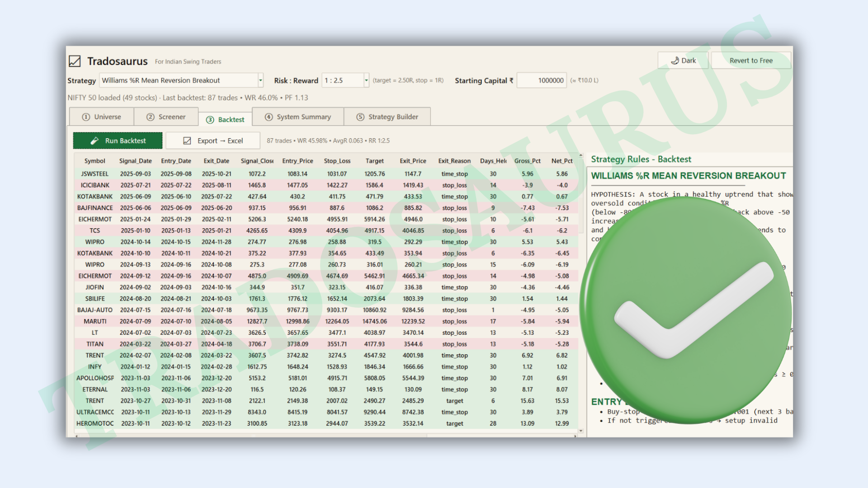Screen dimensions: 868x488
Task: Click the Tradosaurus chart logo icon
Action: tap(75, 61)
